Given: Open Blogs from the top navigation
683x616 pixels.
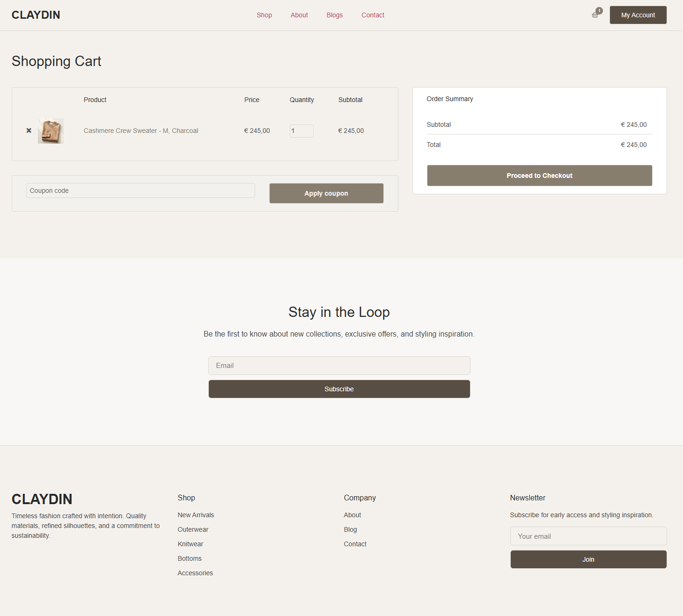Looking at the screenshot, I should pos(335,15).
